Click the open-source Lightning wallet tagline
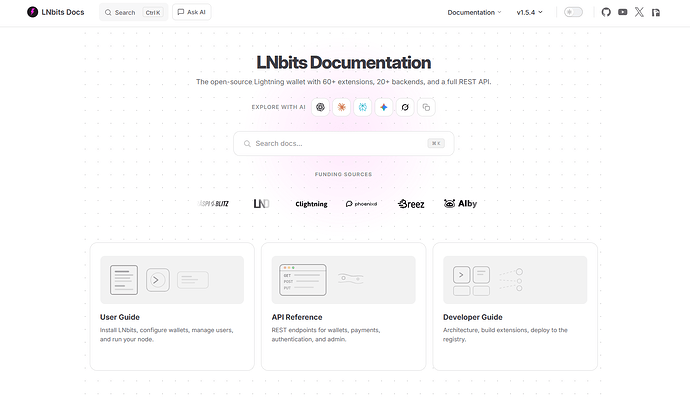 (343, 82)
